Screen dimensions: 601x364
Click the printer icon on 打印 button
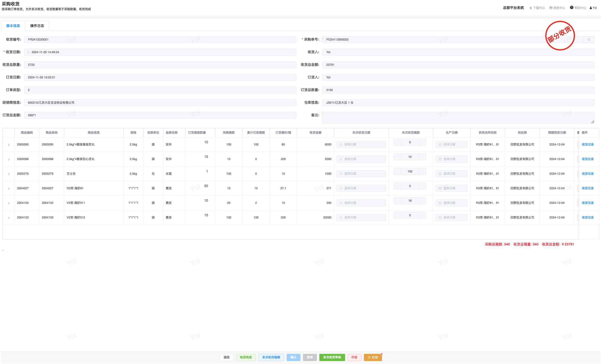369,358
